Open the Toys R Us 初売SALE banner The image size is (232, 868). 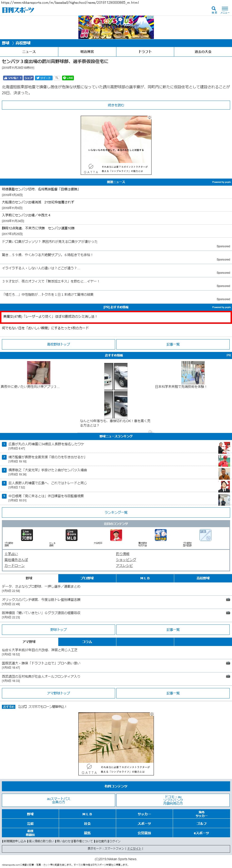pyautogui.click(x=116, y=27)
